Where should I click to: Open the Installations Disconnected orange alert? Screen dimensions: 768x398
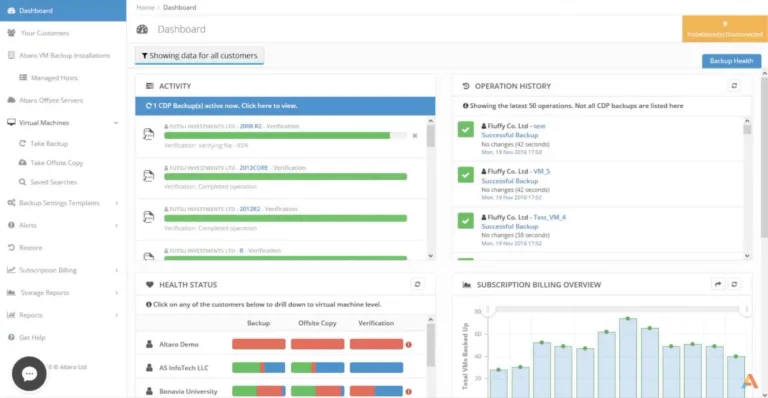click(724, 29)
